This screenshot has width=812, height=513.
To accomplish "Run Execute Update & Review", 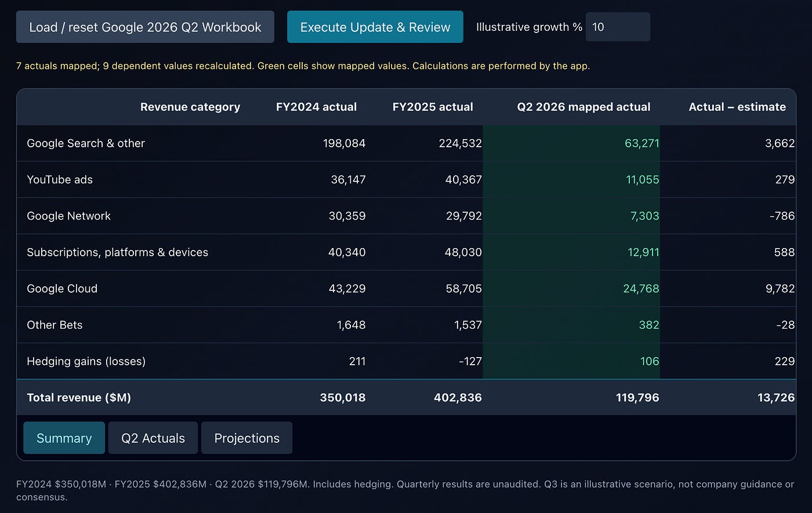I will click(x=375, y=27).
